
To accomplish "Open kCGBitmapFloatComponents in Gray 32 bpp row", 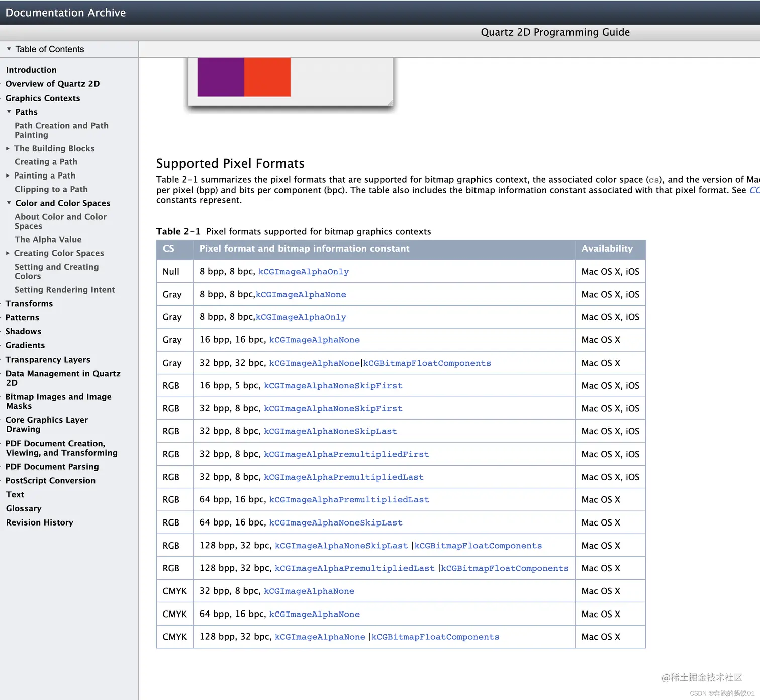I will 427,363.
